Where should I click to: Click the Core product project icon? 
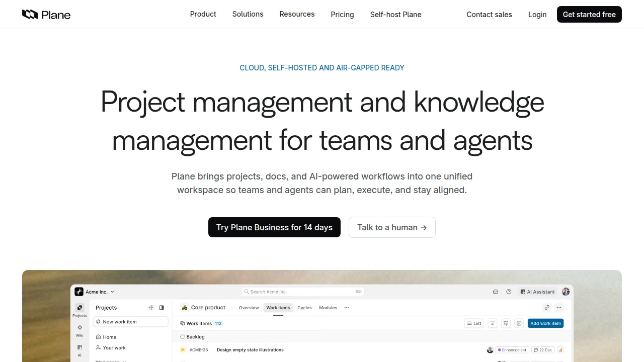point(185,308)
